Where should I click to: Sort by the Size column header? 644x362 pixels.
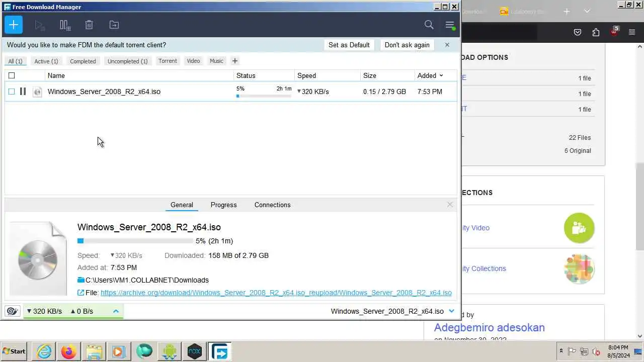[387, 75]
